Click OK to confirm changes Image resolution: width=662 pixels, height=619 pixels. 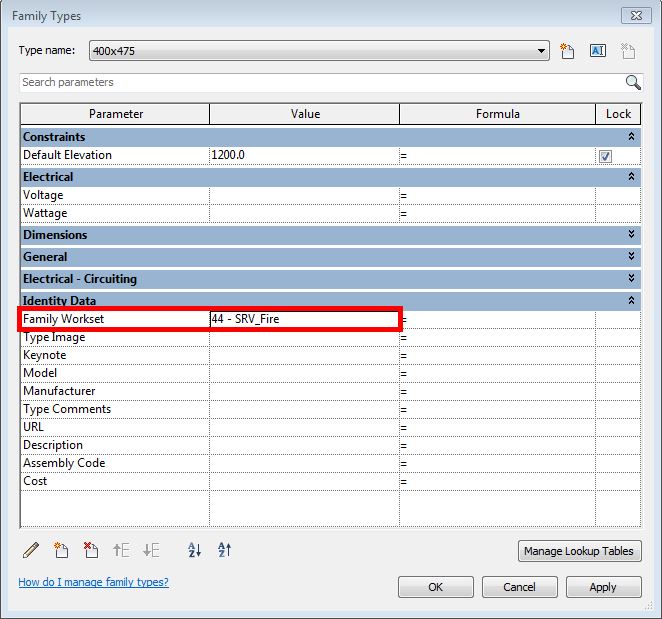[436, 587]
